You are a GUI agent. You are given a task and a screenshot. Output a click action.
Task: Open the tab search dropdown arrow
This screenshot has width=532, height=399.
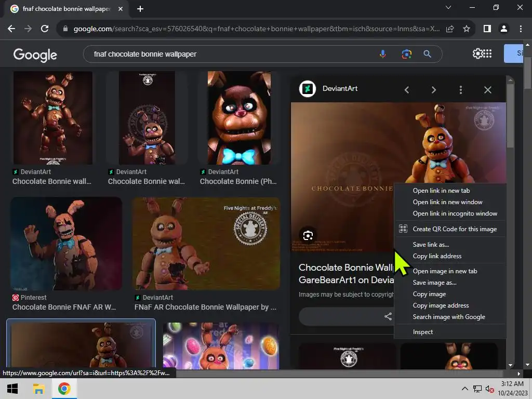coord(448,7)
